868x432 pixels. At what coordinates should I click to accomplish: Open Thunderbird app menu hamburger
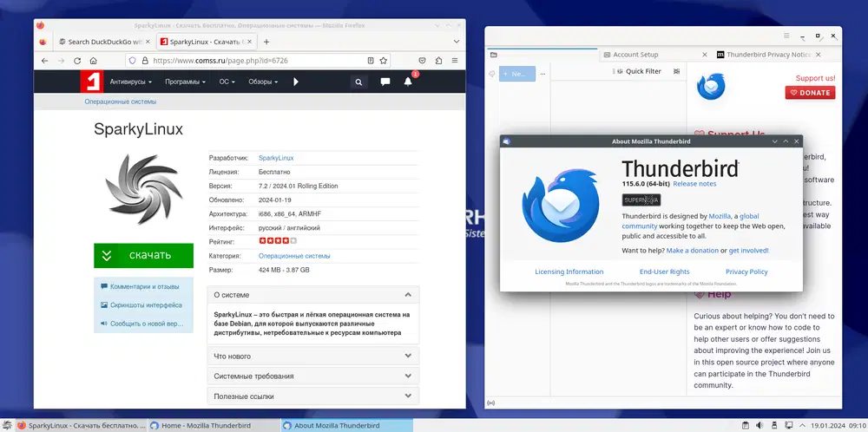coord(786,36)
